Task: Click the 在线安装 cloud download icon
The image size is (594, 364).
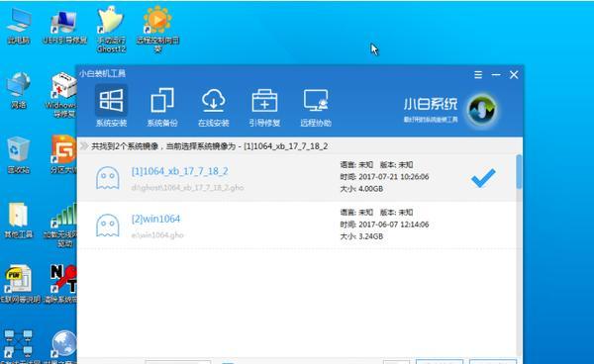Action: point(213,100)
